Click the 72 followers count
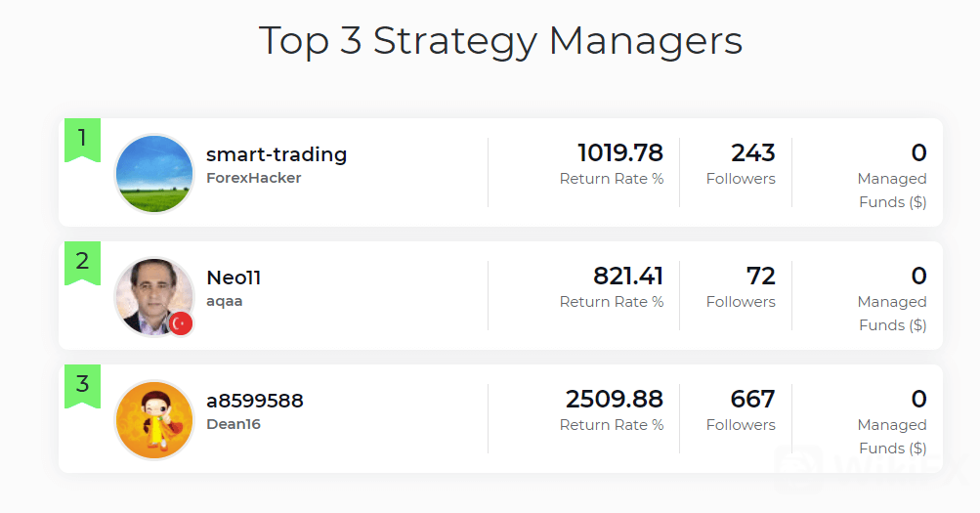Screen dimensions: 980x513 [760, 277]
